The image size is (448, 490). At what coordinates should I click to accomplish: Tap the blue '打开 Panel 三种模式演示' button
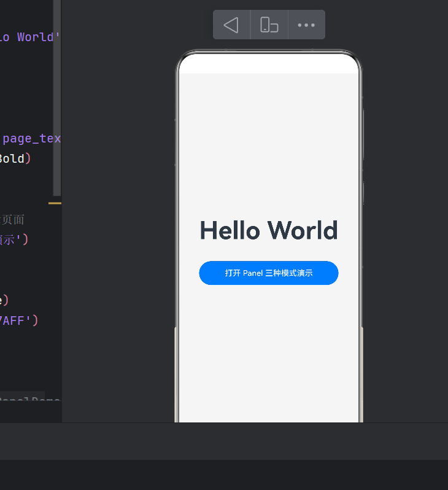tap(269, 273)
